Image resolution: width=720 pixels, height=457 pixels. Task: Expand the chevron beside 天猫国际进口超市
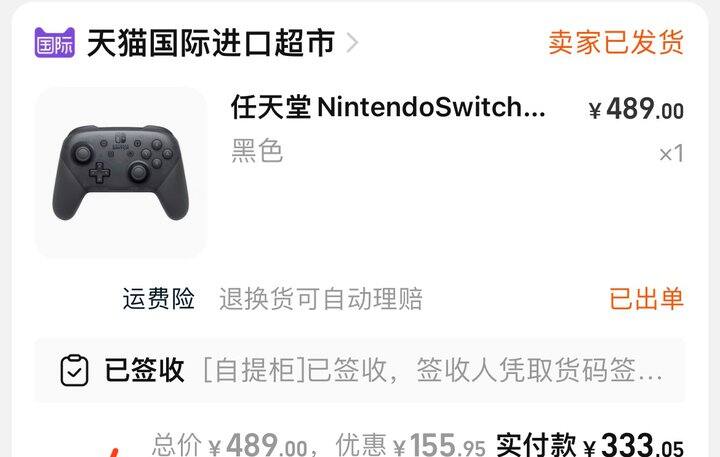pyautogui.click(x=352, y=43)
